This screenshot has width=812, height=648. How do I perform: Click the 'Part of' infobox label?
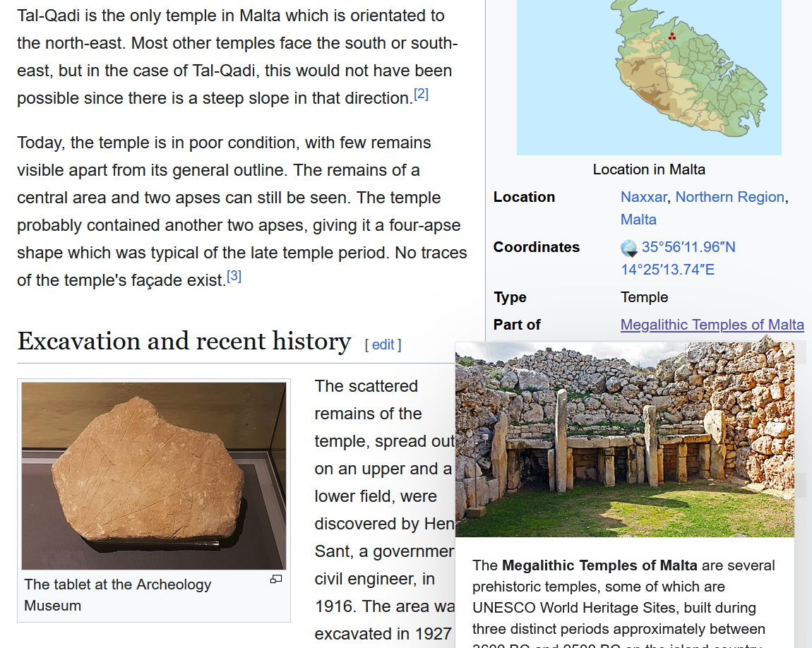(x=517, y=325)
